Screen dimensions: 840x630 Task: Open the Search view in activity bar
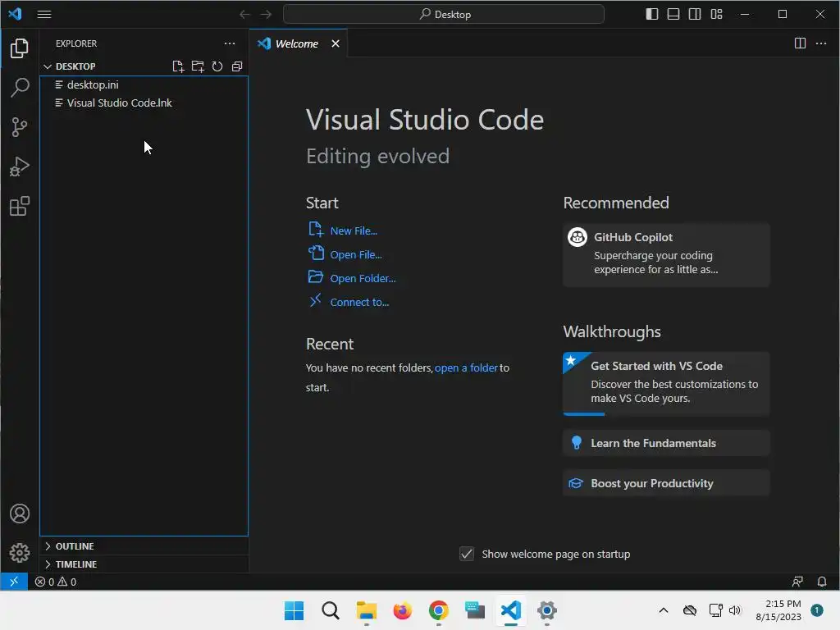[x=20, y=87]
